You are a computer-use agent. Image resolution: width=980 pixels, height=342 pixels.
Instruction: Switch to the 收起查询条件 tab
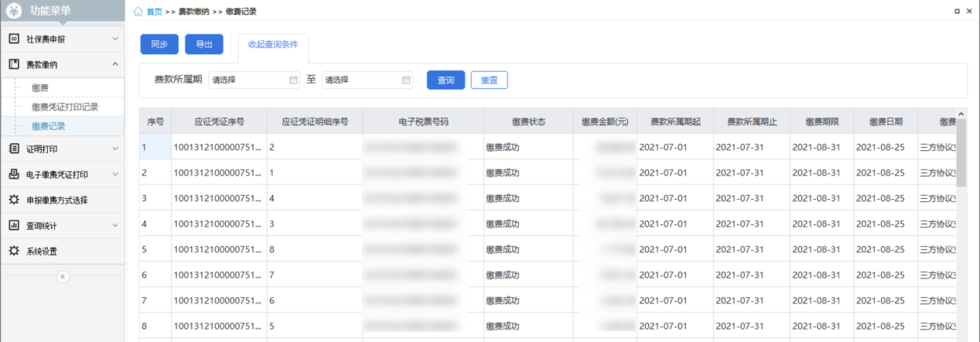273,45
